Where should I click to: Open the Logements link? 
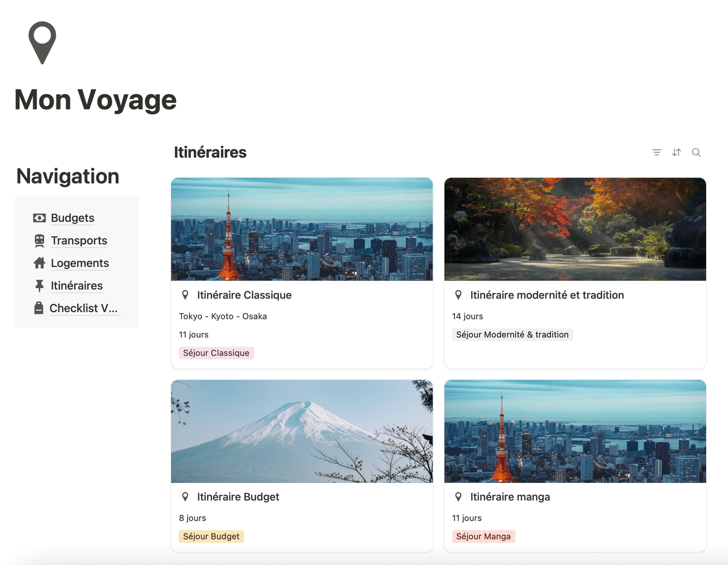[80, 263]
